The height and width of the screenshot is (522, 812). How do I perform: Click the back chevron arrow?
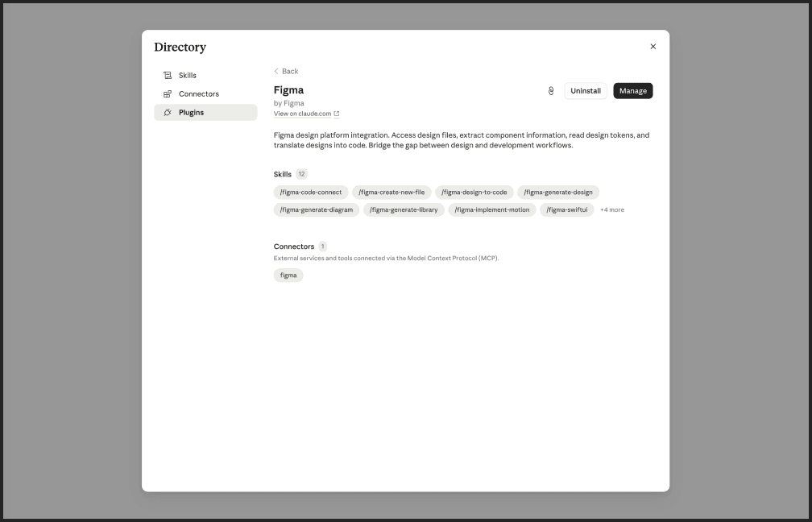pos(276,72)
